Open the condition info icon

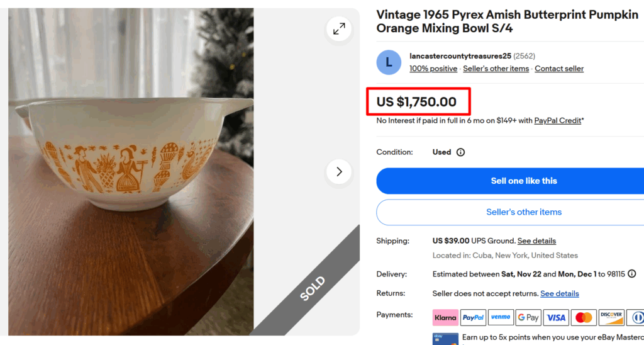pos(460,152)
